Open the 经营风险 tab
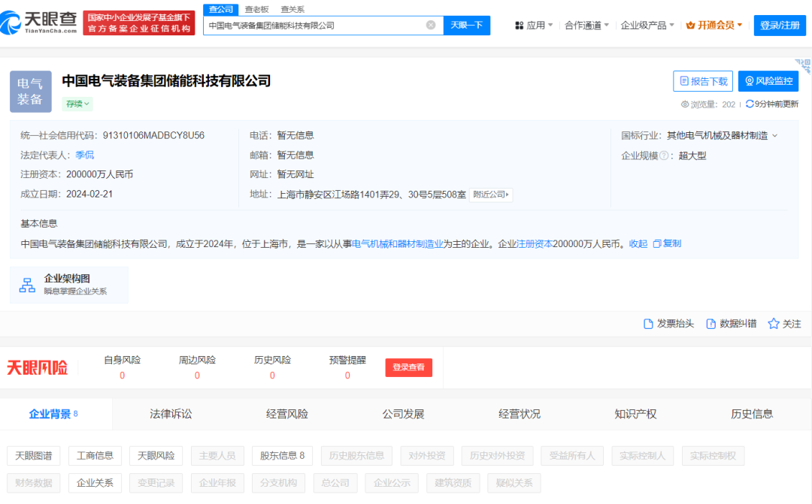Viewport: 812px width, 504px height. coord(287,414)
